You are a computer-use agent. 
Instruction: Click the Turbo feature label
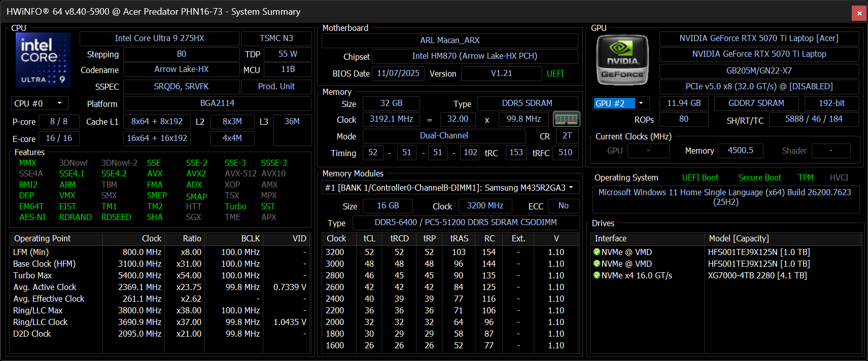pyautogui.click(x=235, y=207)
